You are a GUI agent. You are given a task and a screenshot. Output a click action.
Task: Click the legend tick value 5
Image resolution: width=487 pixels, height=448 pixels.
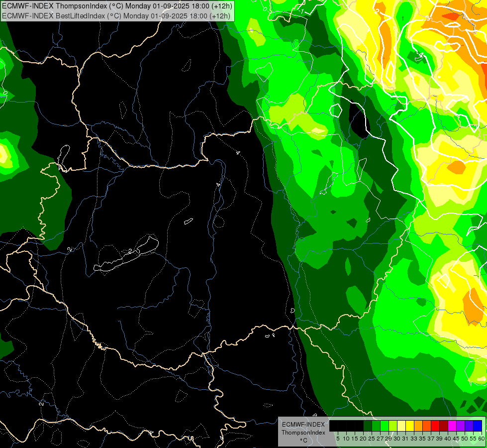click(x=338, y=439)
